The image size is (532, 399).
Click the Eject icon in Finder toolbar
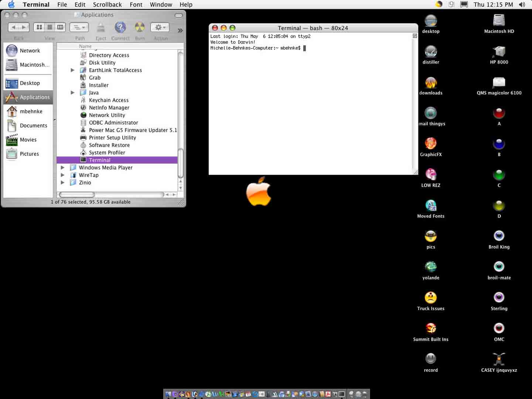click(x=101, y=27)
